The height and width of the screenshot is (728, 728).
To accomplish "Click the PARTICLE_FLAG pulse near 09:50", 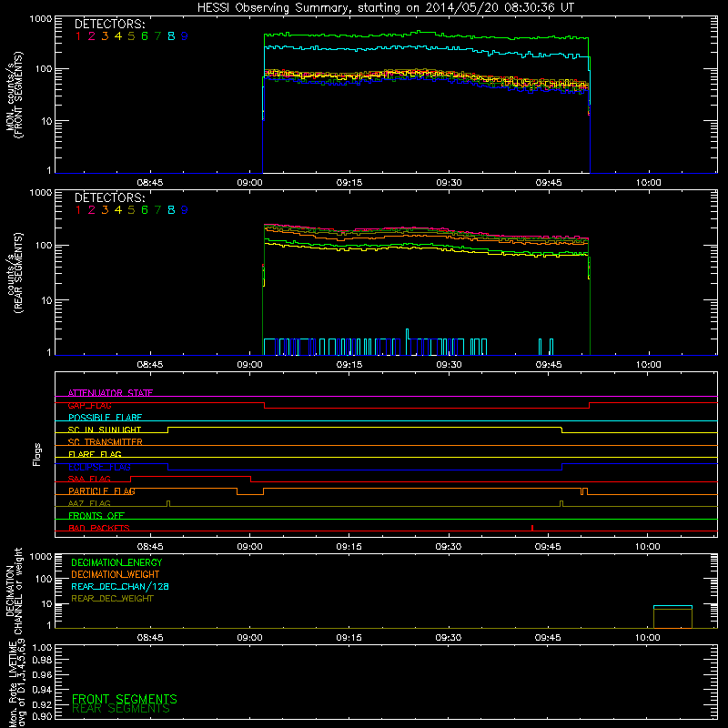I will [x=584, y=491].
